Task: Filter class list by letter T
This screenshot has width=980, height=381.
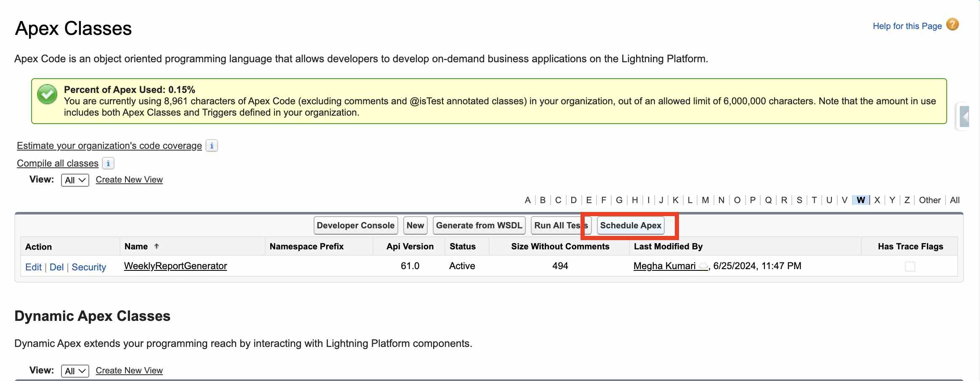Action: [814, 200]
